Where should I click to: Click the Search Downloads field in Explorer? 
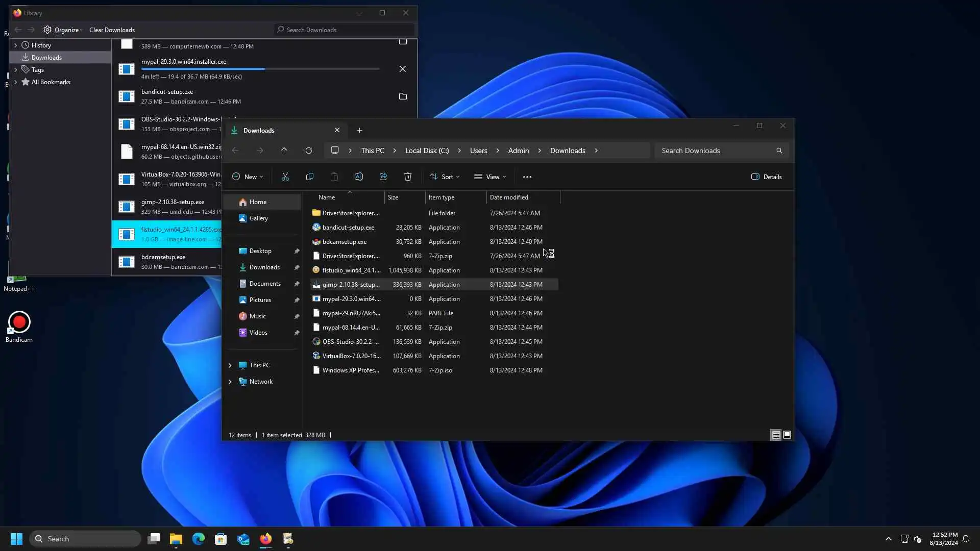click(x=715, y=151)
